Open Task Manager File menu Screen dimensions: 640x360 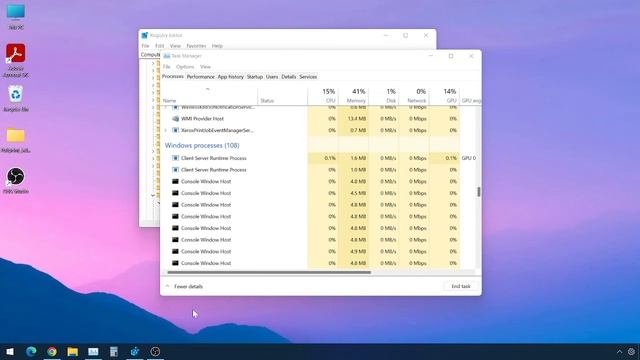(x=167, y=67)
